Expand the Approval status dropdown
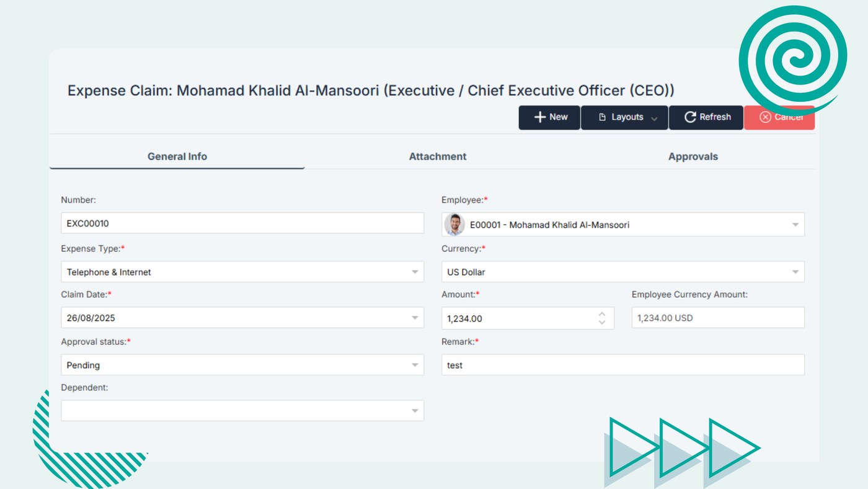The height and width of the screenshot is (489, 868). 415,365
